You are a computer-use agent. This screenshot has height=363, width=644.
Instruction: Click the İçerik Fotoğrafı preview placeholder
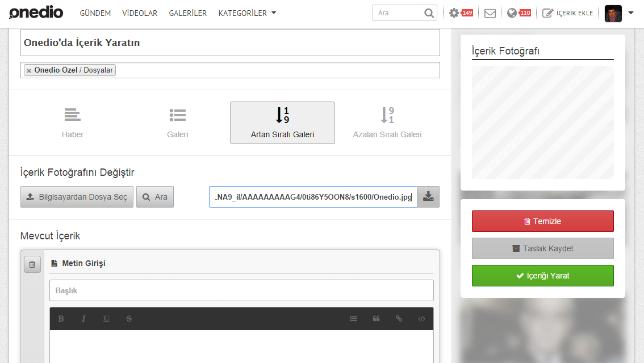542,123
